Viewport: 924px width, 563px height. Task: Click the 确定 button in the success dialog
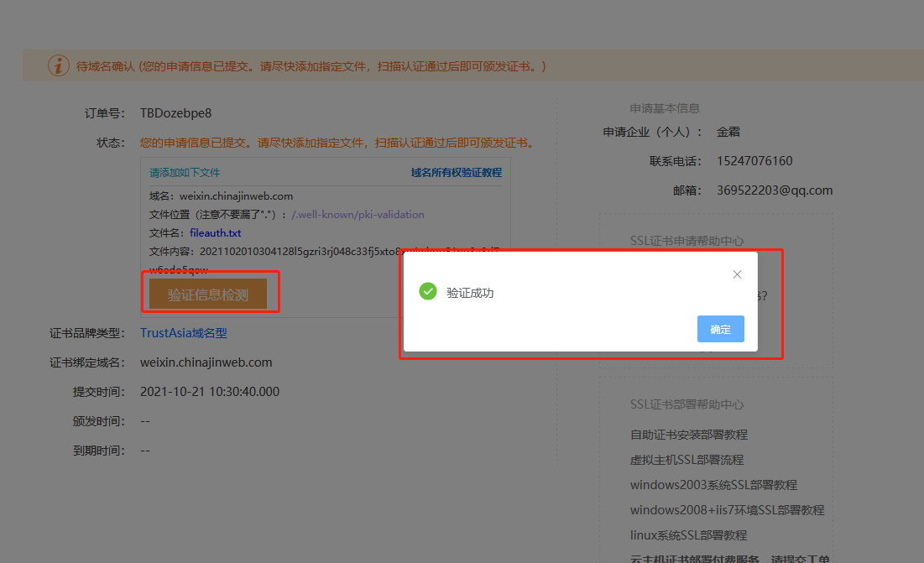[x=720, y=330]
